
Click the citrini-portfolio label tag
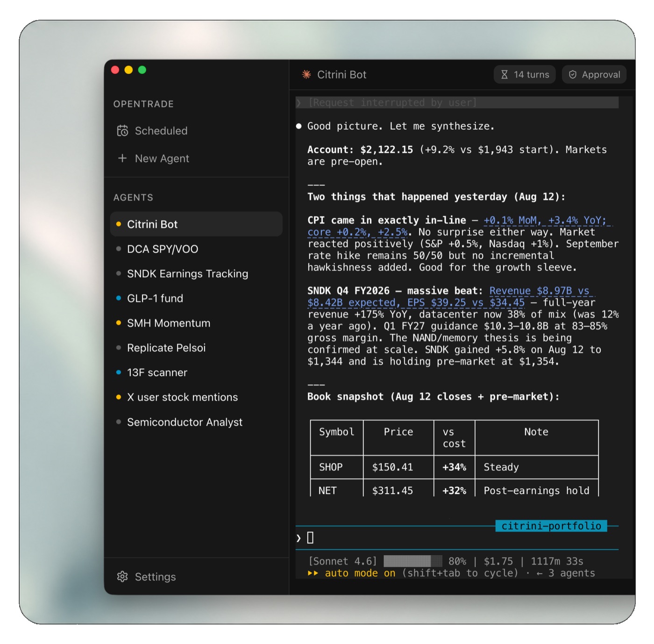click(551, 526)
